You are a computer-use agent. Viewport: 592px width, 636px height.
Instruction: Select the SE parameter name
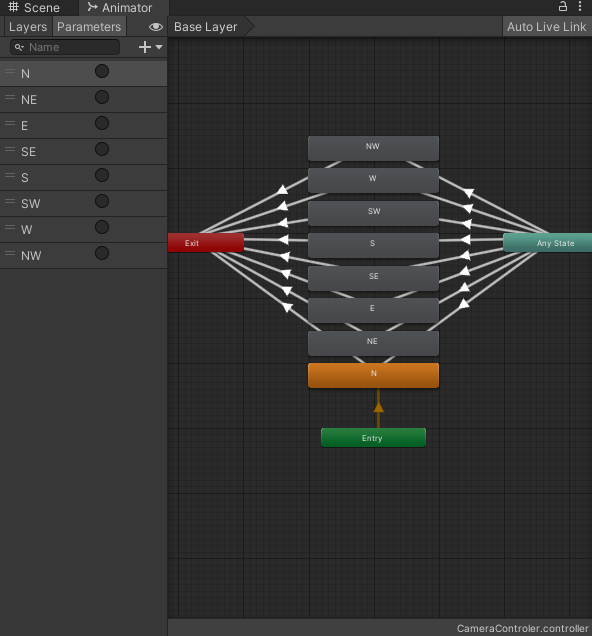click(x=28, y=152)
